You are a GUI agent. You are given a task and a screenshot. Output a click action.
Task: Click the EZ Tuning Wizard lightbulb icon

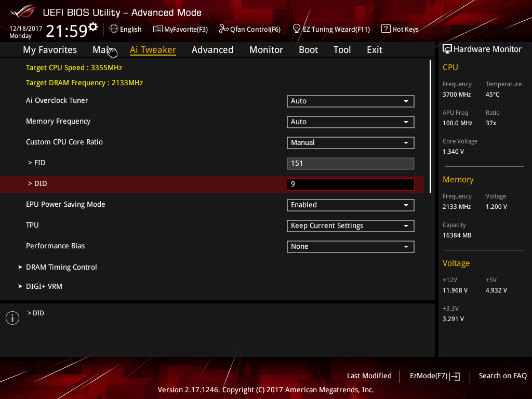coord(297,29)
